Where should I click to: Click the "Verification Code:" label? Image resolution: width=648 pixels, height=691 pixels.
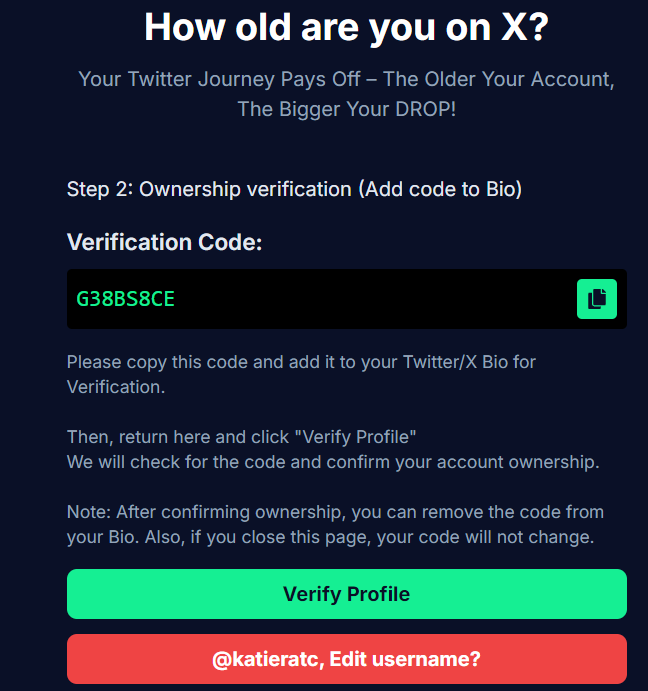click(x=164, y=242)
